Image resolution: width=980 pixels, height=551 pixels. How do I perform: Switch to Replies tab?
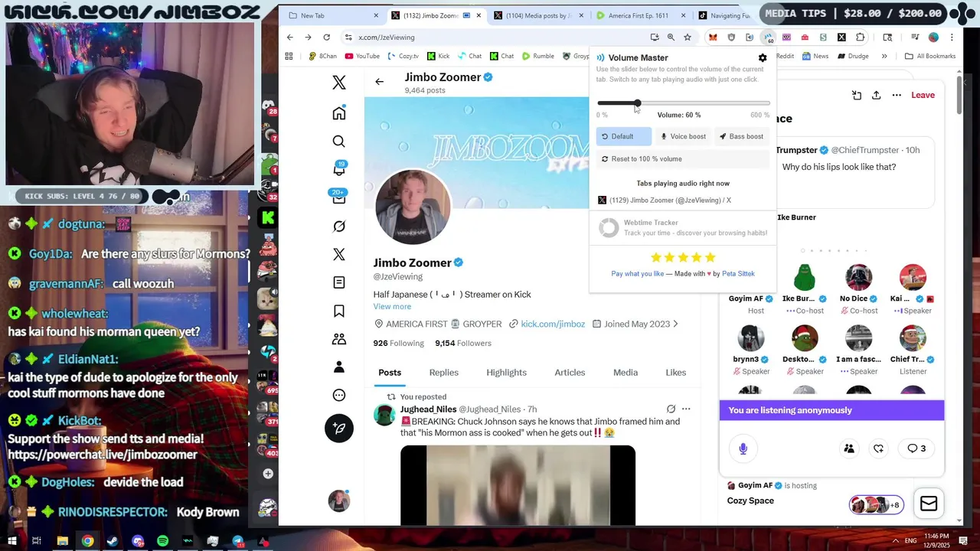tap(444, 373)
